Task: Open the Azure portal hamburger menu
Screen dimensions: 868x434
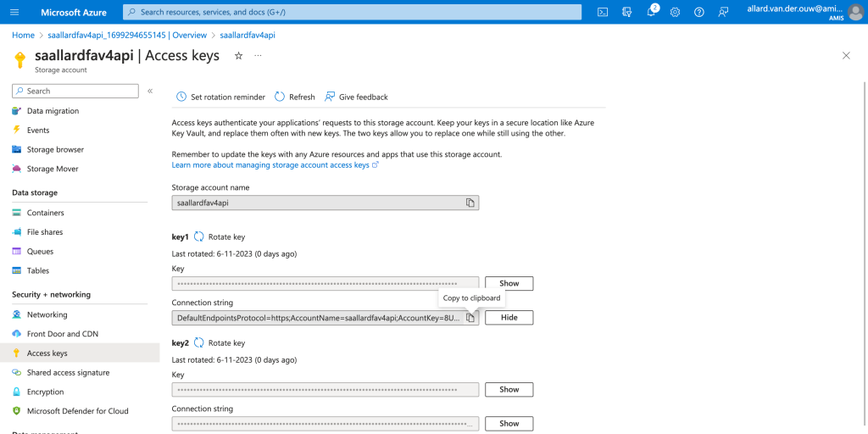Action: coord(14,12)
